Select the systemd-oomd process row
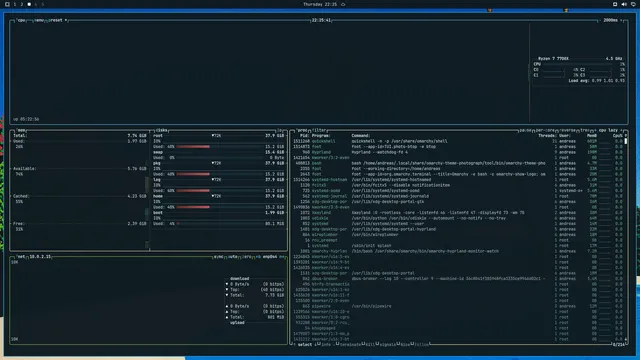Viewport: 640px width, 360px height. point(457,191)
